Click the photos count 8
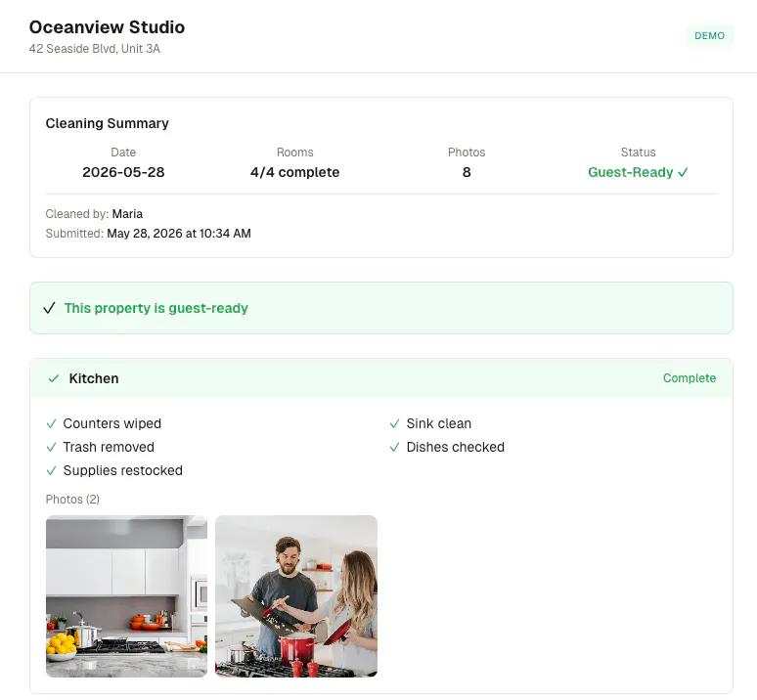 [x=467, y=172]
